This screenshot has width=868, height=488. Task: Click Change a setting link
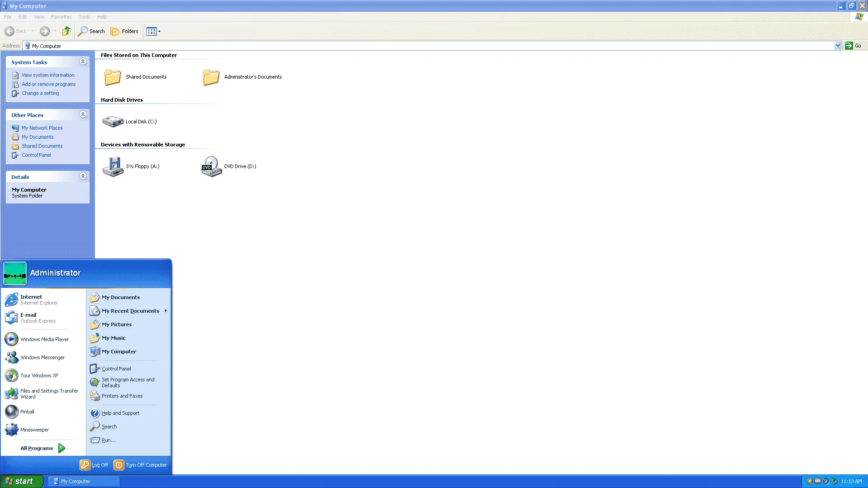pos(40,93)
